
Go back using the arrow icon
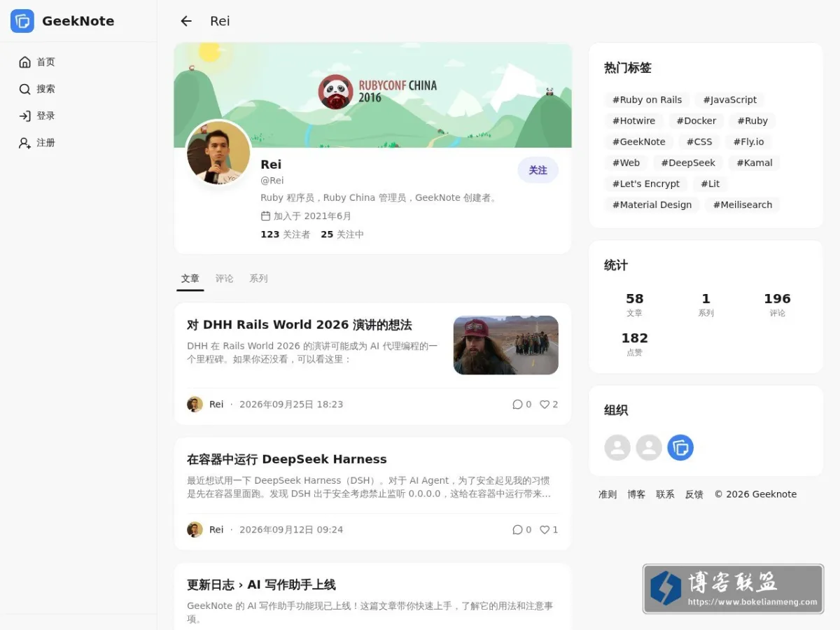[186, 21]
